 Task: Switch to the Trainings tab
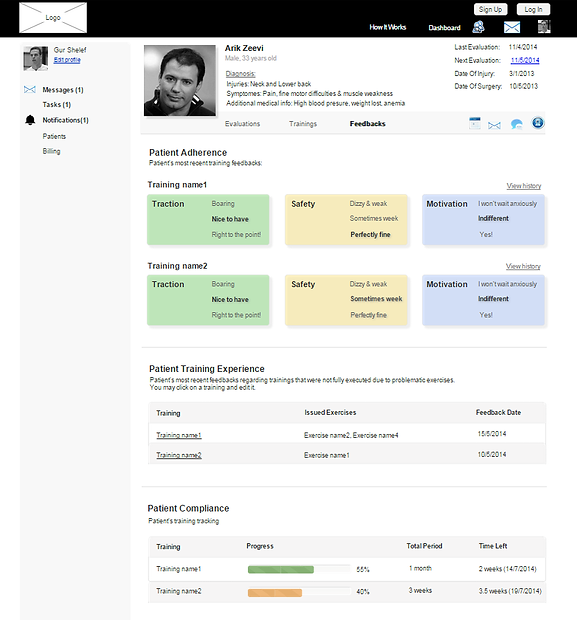[x=303, y=124]
